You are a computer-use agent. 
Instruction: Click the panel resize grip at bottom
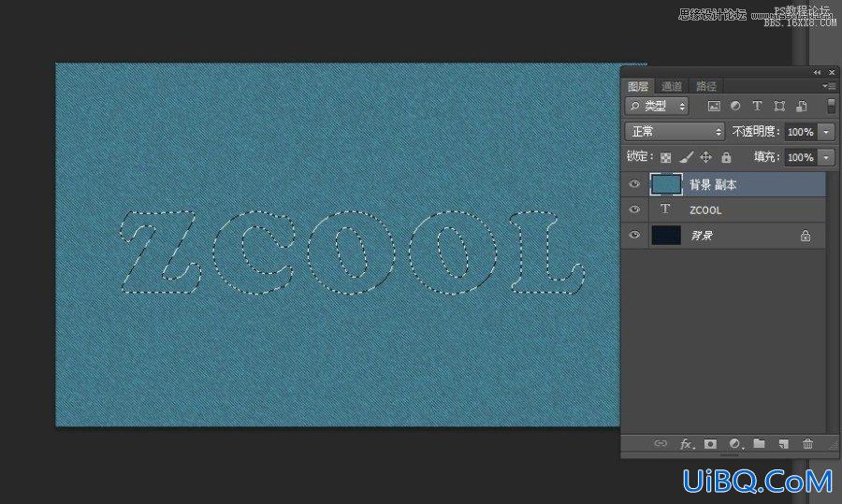pos(729,455)
